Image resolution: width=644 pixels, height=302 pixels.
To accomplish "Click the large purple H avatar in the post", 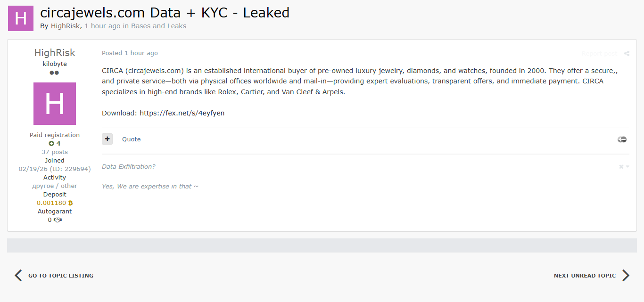I will coord(55,104).
